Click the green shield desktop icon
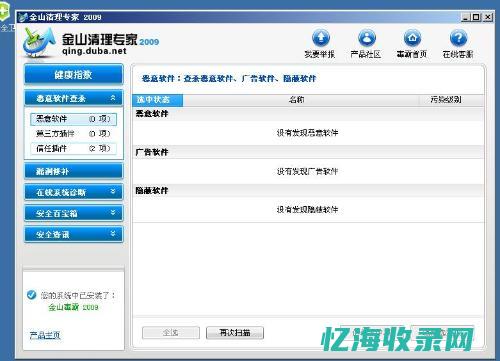This screenshot has height=361, width=500. point(4,12)
